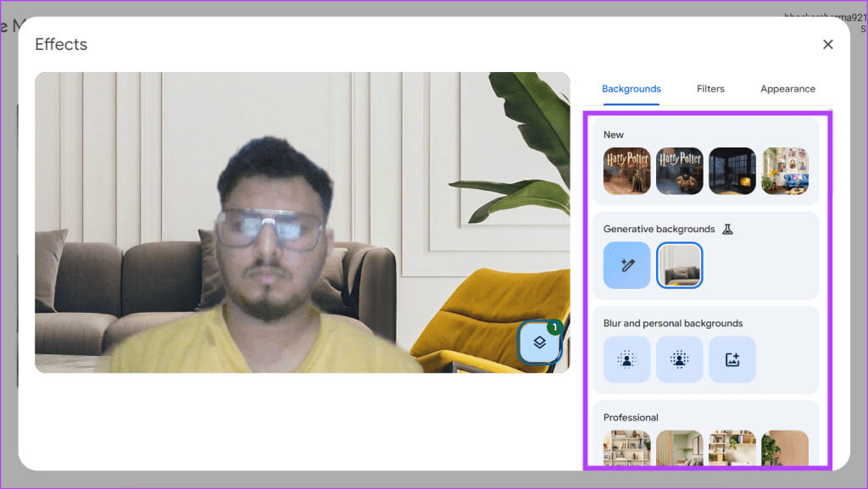This screenshot has width=868, height=489.
Task: Open the applied effects layers button
Action: click(x=540, y=342)
